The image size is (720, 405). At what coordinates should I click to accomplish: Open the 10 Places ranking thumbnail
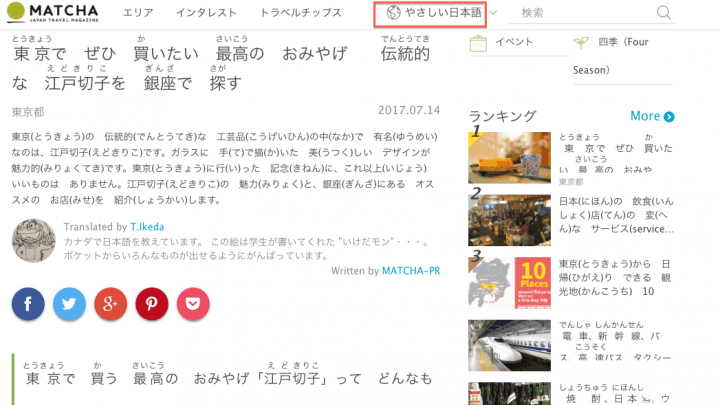[509, 283]
